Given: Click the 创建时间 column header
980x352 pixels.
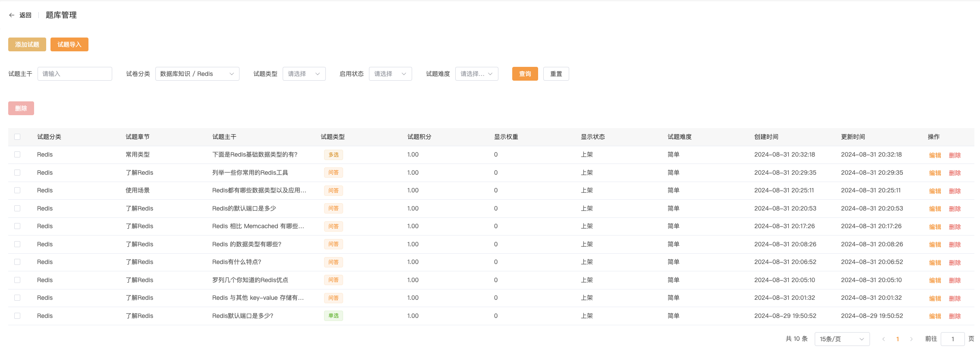Looking at the screenshot, I should pos(766,137).
